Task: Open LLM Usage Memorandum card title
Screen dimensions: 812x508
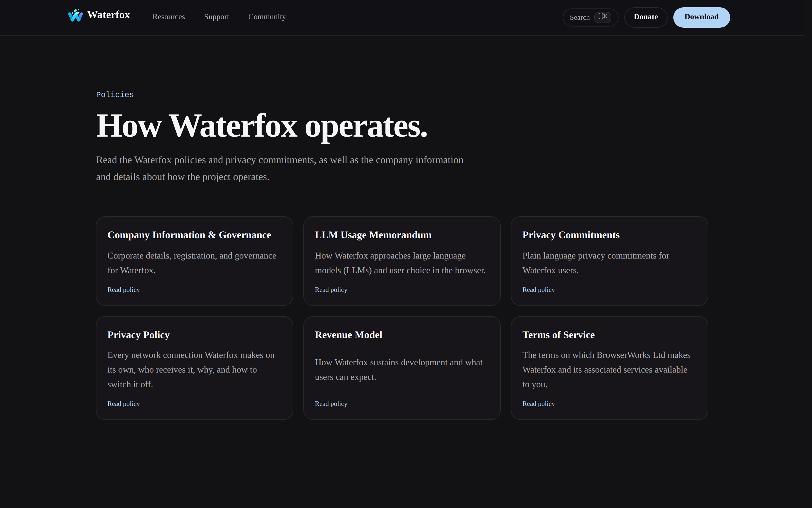Action: tap(373, 235)
